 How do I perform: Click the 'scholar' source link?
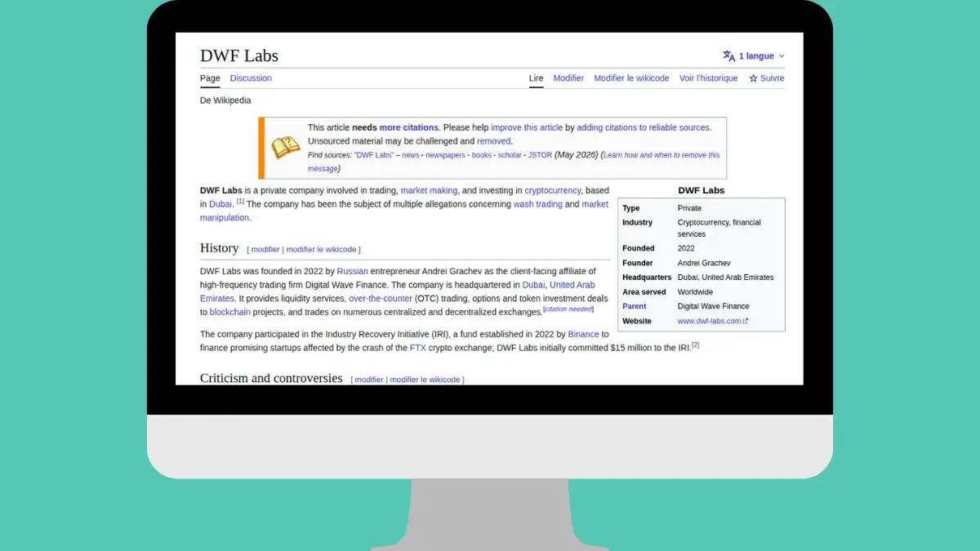pos(510,155)
